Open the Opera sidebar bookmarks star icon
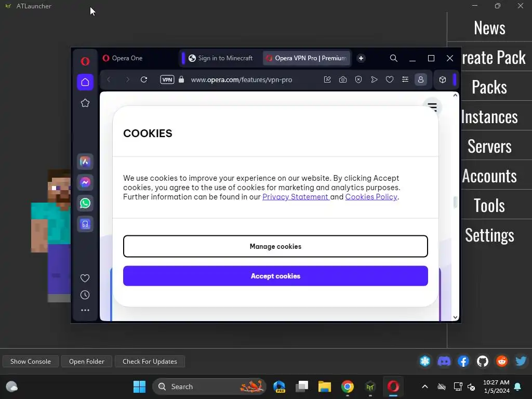Viewport: 532px width, 399px height. click(85, 103)
